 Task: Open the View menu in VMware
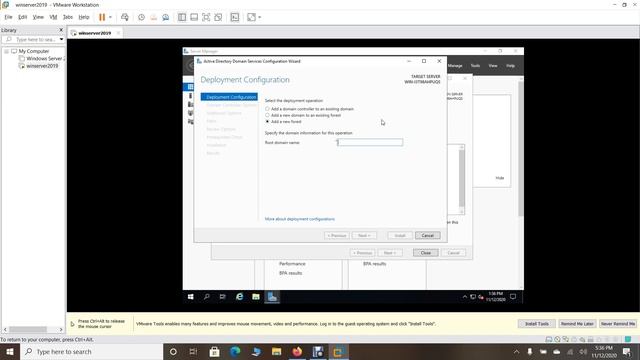[x=38, y=17]
